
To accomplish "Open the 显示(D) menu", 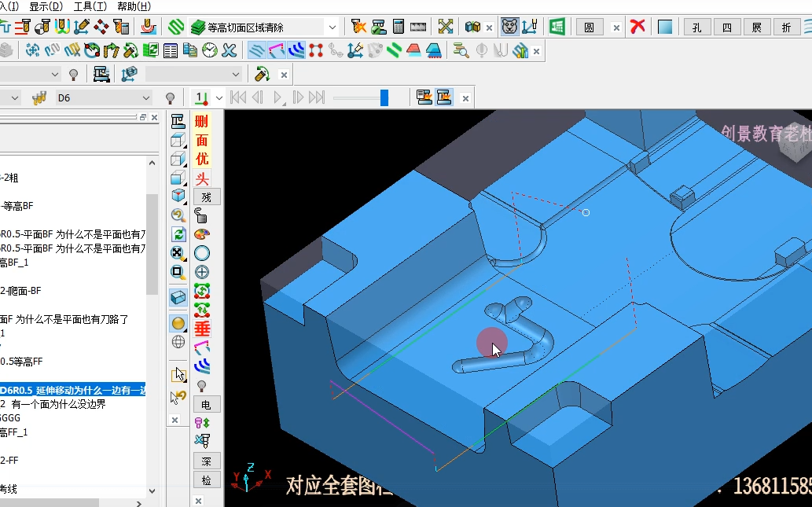I will click(46, 6).
